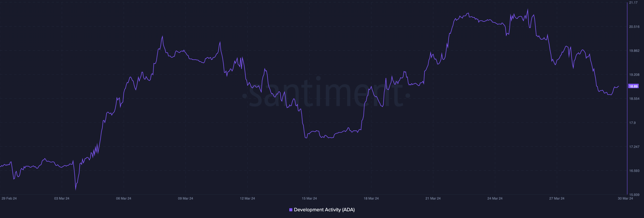Screen dimensions: 644x218
Task: Click the Development Activity (ADA) legend label
Action: coord(324,210)
